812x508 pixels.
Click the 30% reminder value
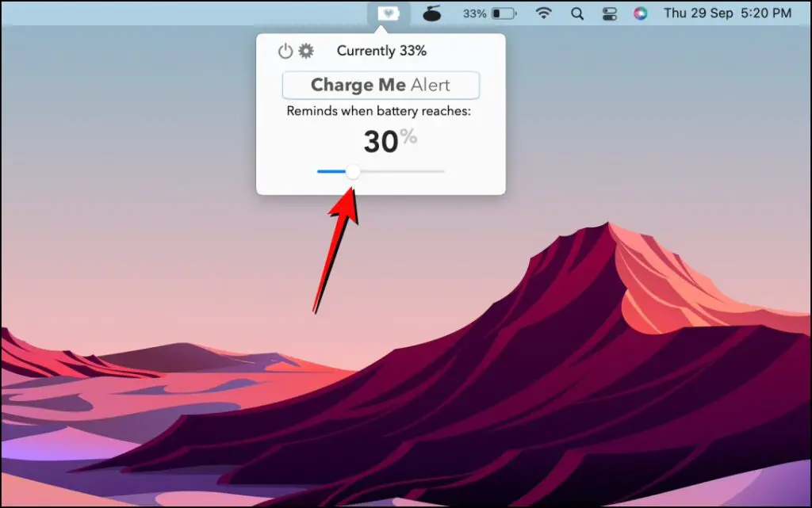(390, 141)
